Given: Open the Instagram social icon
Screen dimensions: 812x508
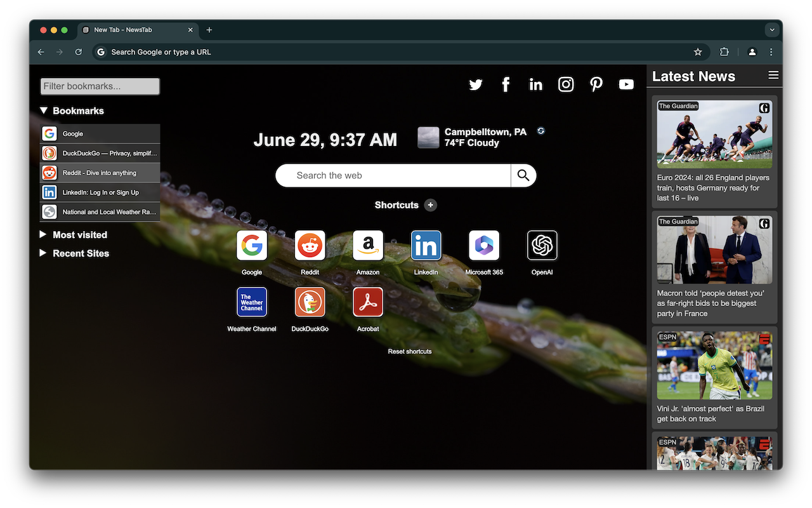Looking at the screenshot, I should (566, 84).
